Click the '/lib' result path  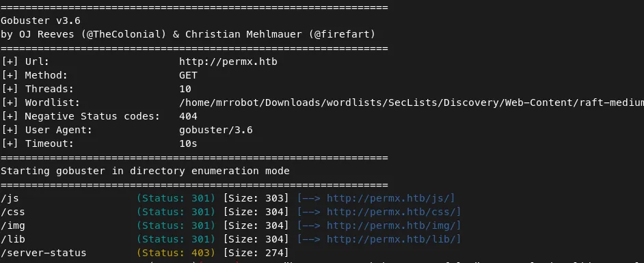point(13,239)
